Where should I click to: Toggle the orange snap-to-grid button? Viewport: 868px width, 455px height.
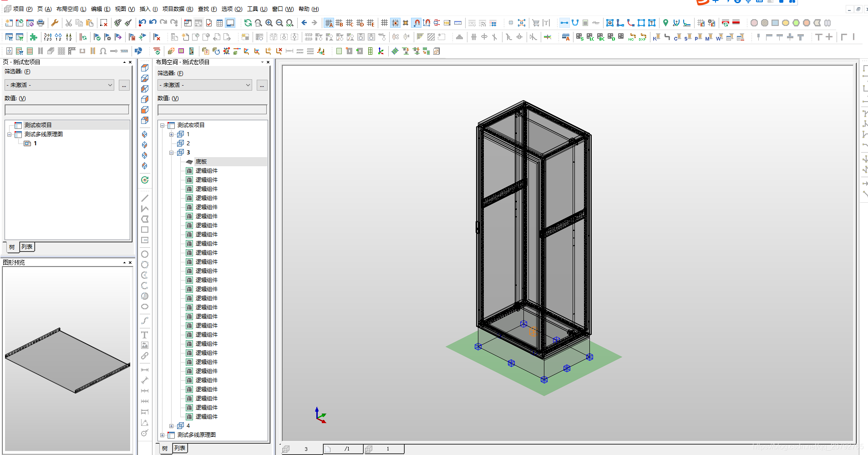(x=395, y=23)
